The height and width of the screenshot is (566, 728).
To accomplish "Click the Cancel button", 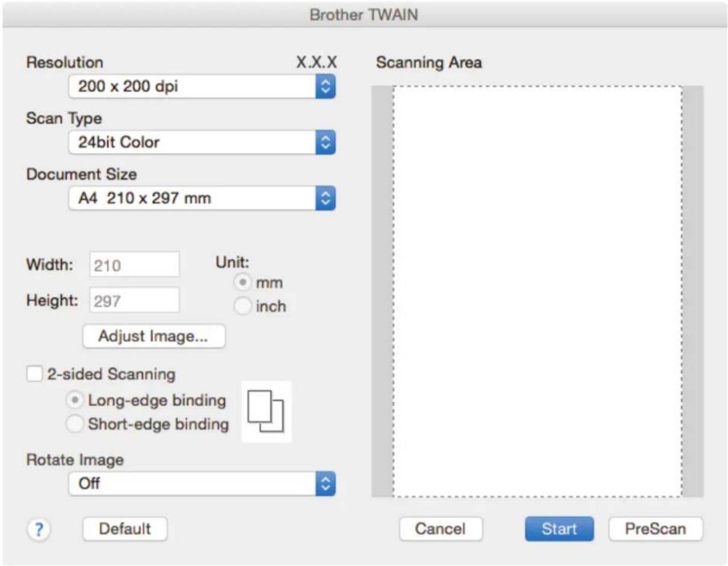I will point(440,529).
